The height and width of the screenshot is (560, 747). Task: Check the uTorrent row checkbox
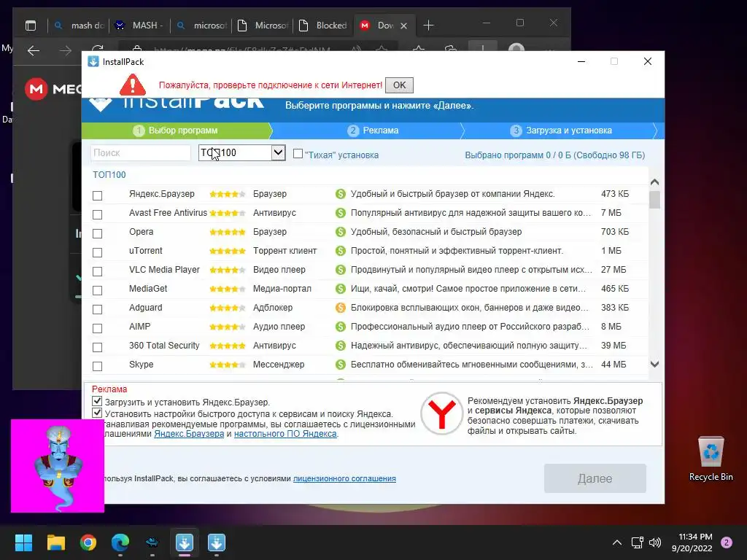[x=97, y=252]
